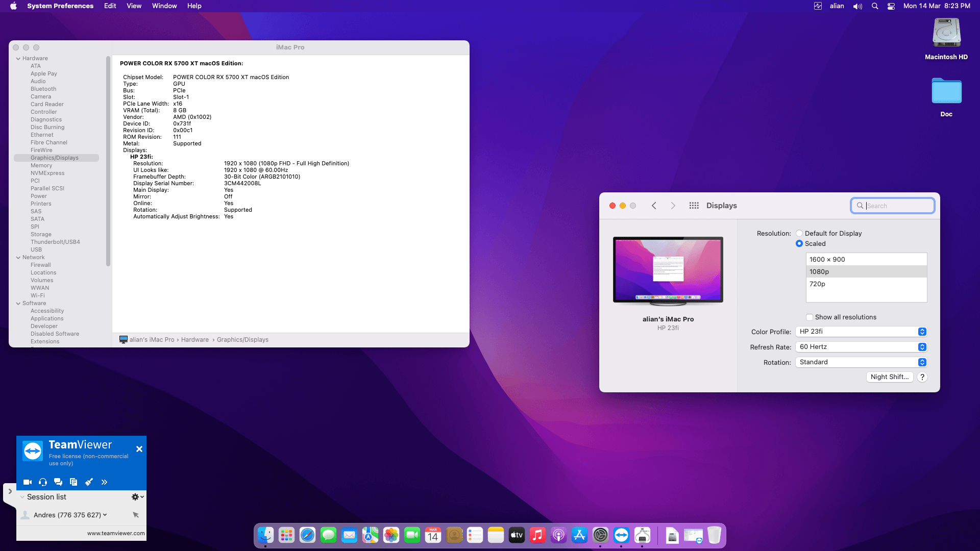Open Podcasts from the Dock
The image size is (980, 551).
point(558,535)
